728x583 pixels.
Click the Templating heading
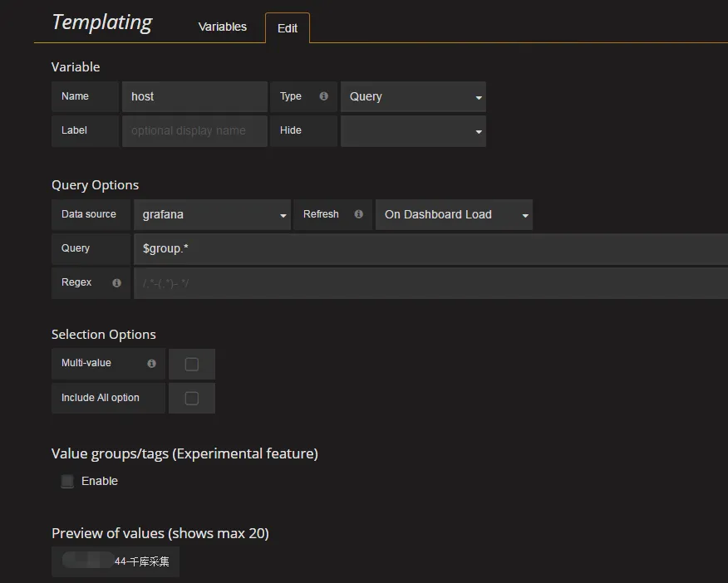coord(101,22)
